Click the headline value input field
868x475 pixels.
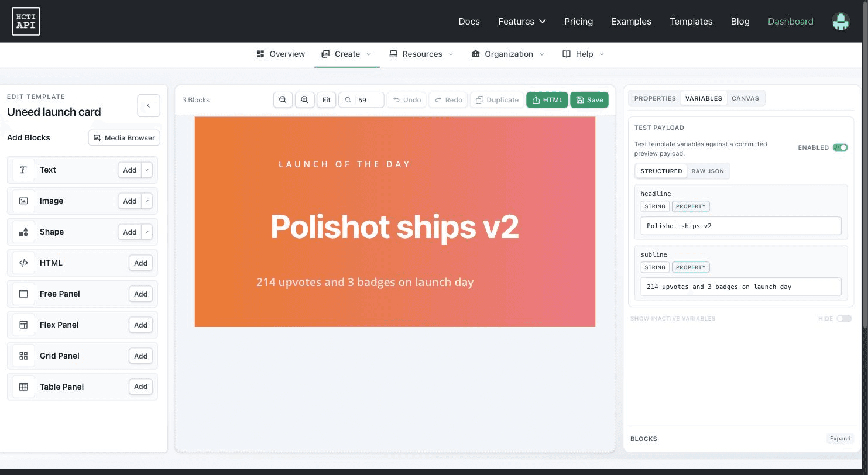coord(741,226)
